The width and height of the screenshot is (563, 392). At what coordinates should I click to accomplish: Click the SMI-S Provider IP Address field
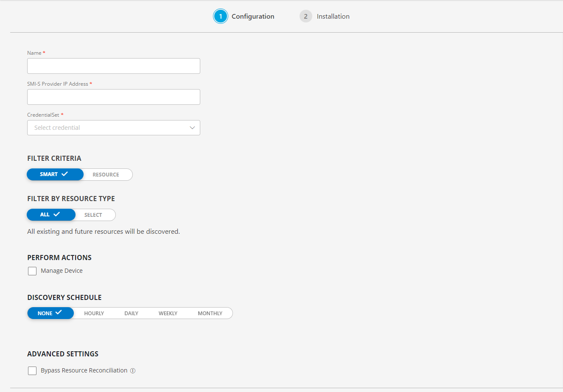(x=113, y=97)
